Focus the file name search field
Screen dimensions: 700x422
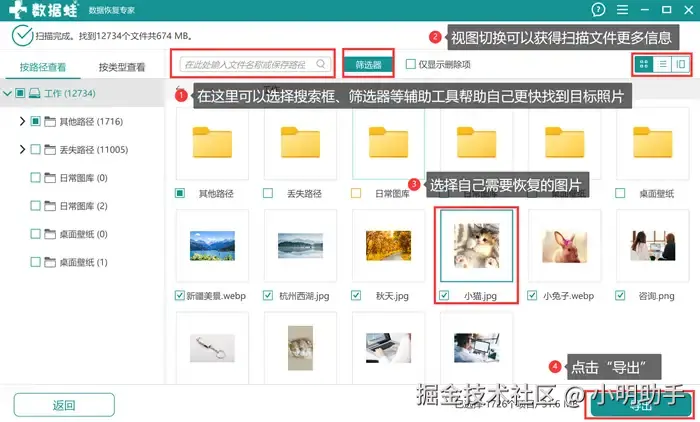click(x=255, y=64)
